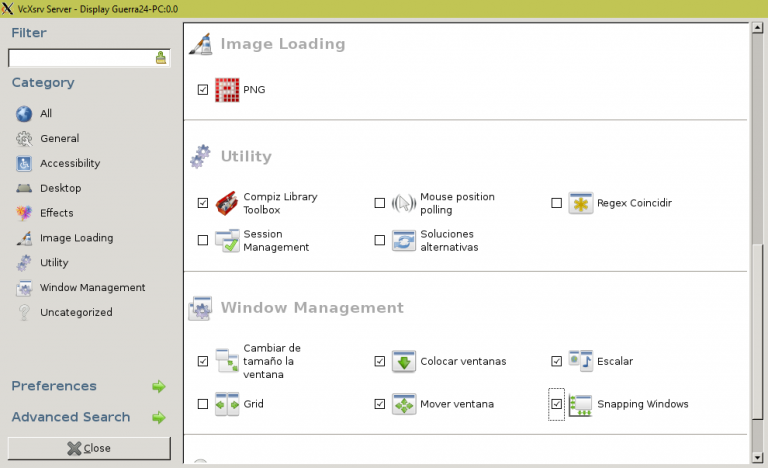Open the Soluciones alternativas plugin icon
The image size is (768, 468).
403,240
